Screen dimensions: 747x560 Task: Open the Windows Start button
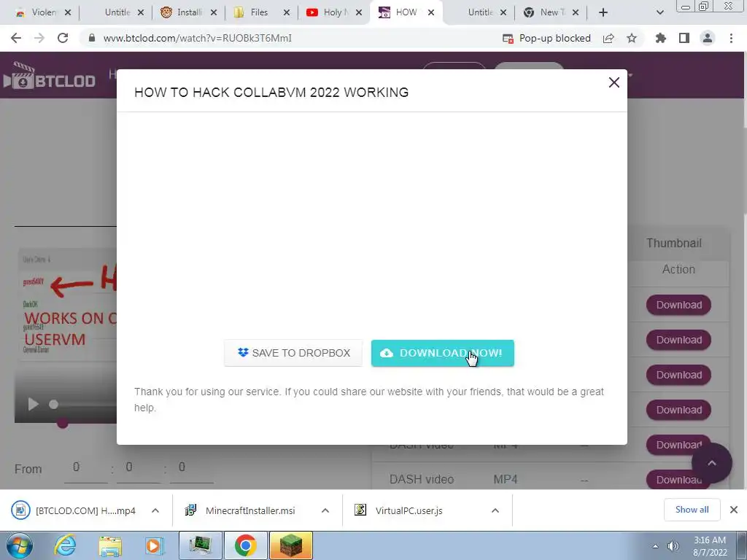click(x=20, y=545)
